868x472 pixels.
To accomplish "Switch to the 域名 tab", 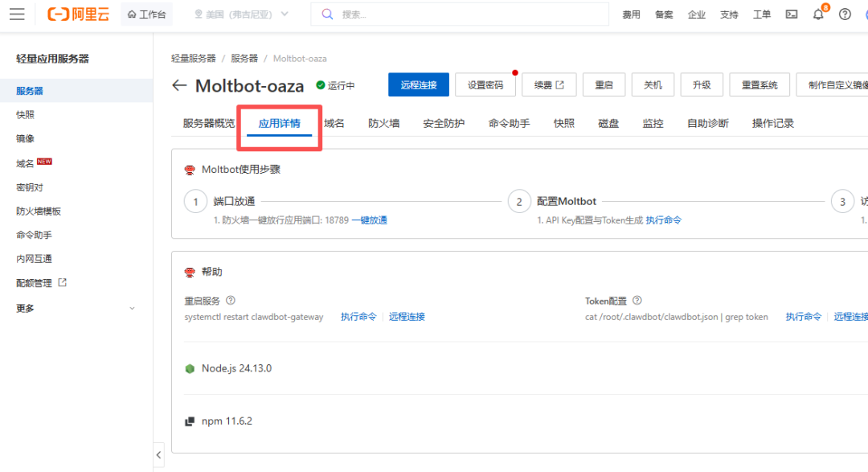I will pos(334,124).
